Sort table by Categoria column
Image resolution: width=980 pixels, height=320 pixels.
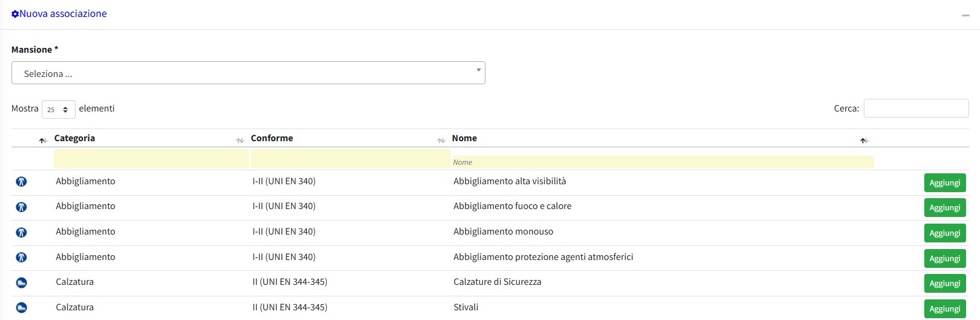tap(75, 138)
